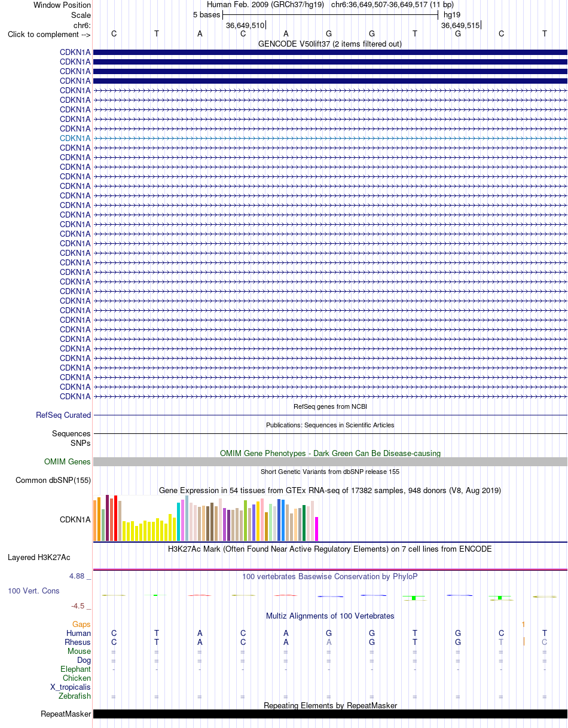Screen dimensions: 568x728
Task: Click the magenta last bar in GTEx chart
Action: [x=316, y=528]
